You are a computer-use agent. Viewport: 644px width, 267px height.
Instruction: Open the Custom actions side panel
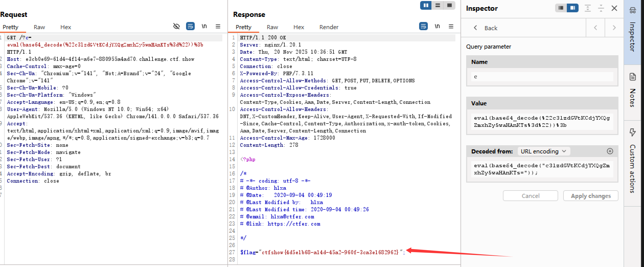click(633, 161)
